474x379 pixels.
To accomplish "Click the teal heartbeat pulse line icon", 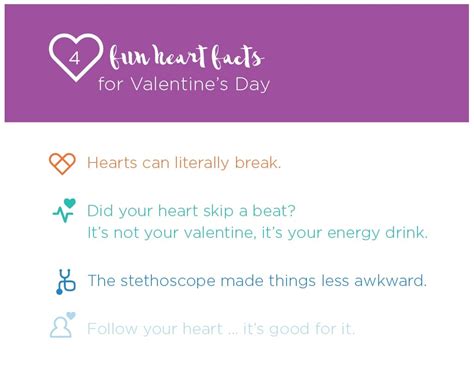I will tap(63, 214).
